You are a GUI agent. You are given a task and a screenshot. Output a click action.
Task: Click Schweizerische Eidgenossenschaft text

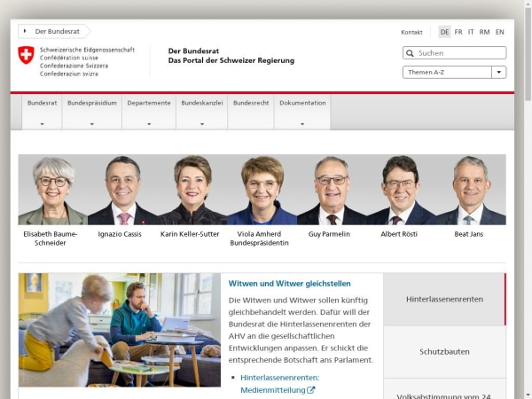[x=87, y=50]
